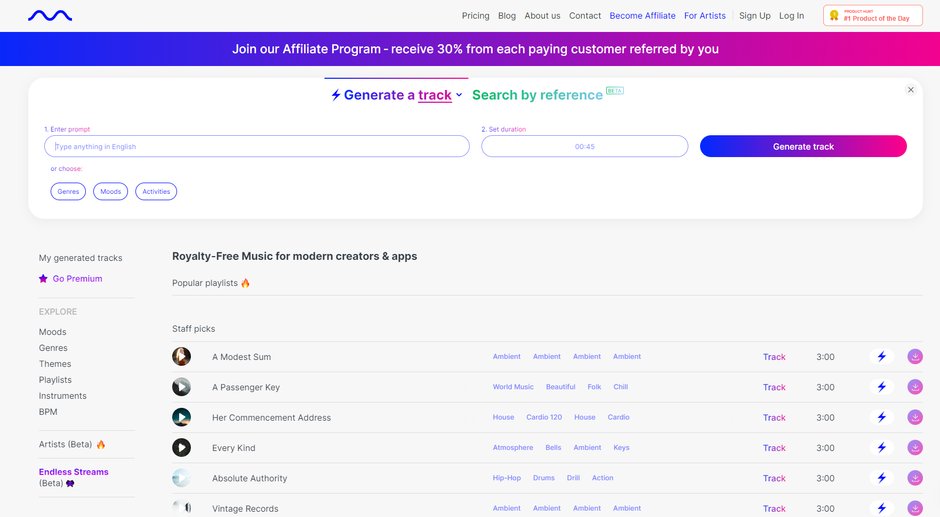This screenshot has height=517, width=940.
Task: Click the set duration 00:45 field
Action: [585, 146]
